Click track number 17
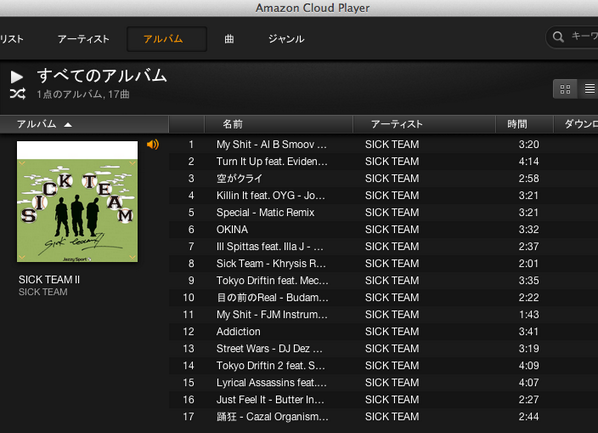This screenshot has width=598, height=433. click(188, 417)
